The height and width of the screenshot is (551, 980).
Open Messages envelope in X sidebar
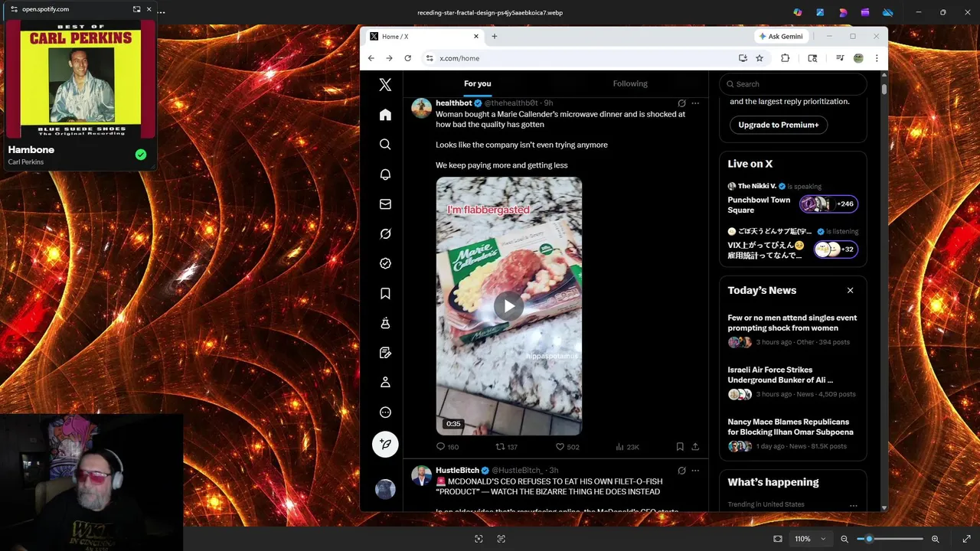(x=385, y=204)
